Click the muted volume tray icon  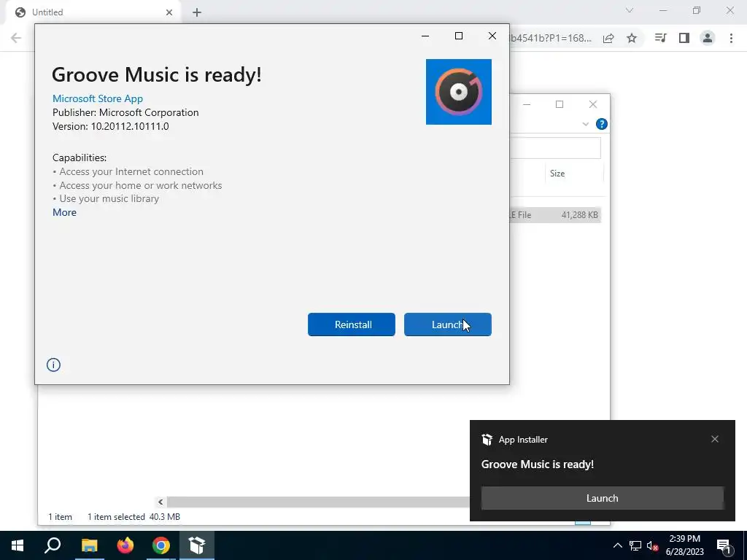[652, 545]
